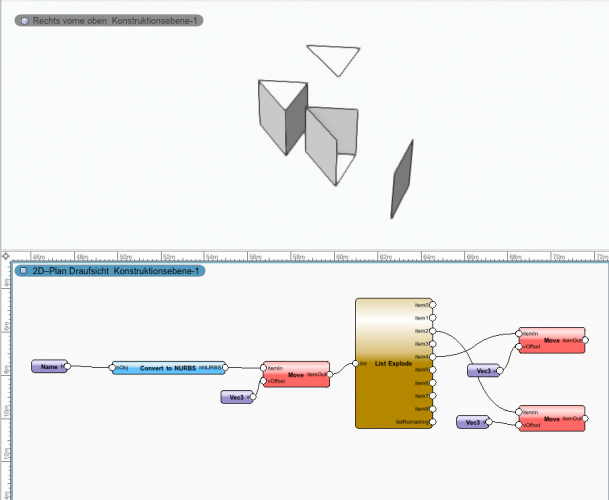Click the hNURBS output port
609x500 pixels.
(226, 368)
